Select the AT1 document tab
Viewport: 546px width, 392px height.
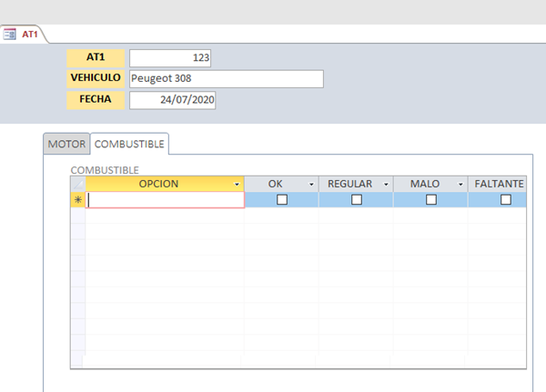[23, 35]
